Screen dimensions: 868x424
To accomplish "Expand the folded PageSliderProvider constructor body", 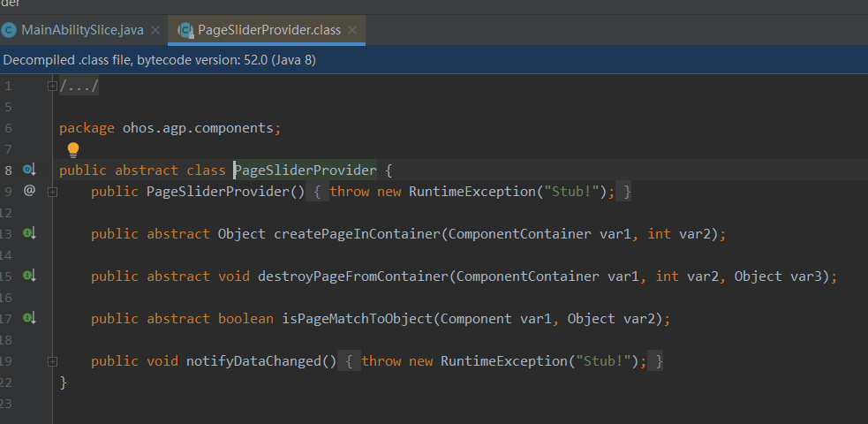I will point(52,192).
